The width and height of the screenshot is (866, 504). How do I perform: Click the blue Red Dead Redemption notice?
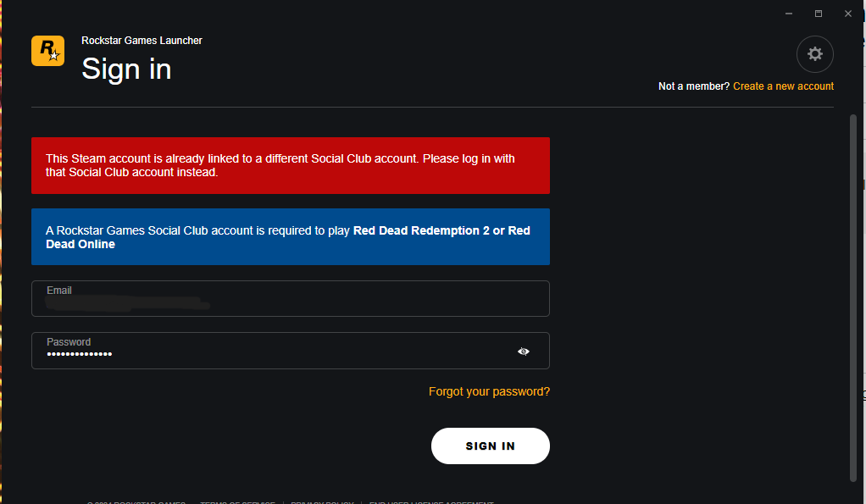[x=291, y=237]
